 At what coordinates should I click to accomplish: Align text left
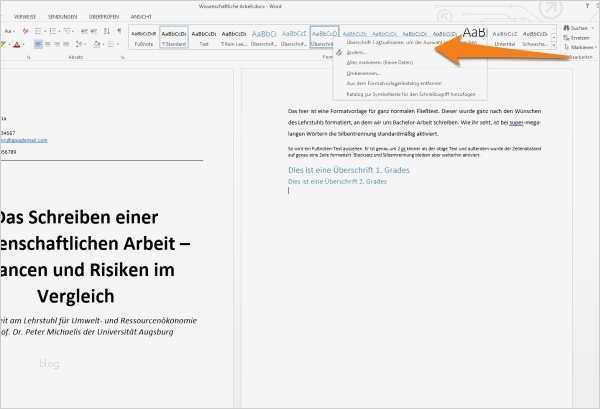pyautogui.click(x=38, y=44)
